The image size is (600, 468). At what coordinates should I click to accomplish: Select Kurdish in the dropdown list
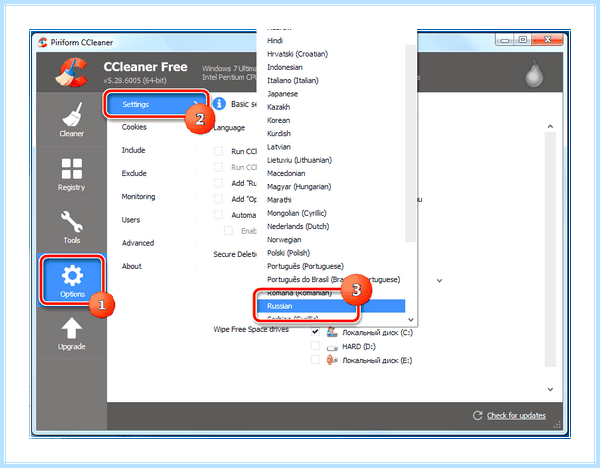(279, 134)
